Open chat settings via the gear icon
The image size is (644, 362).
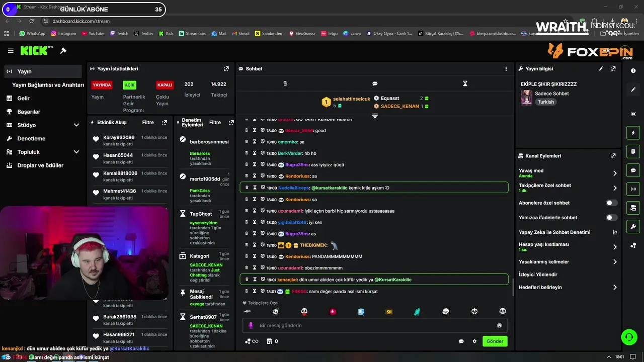[x=474, y=341]
